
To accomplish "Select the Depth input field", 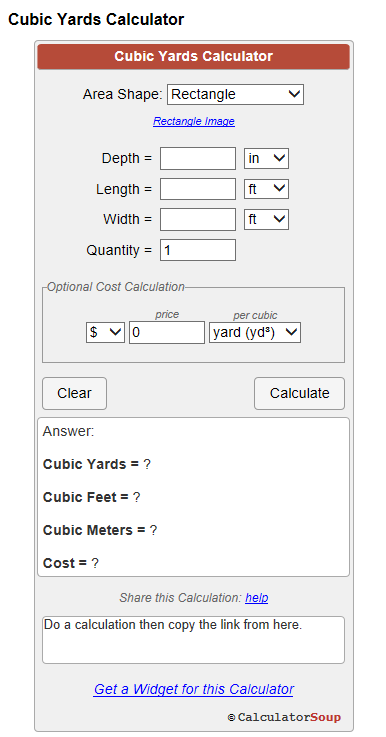I will pos(198,159).
